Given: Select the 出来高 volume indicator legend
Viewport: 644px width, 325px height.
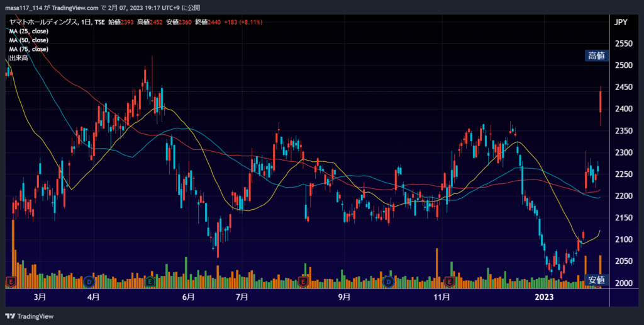Looking at the screenshot, I should coord(18,58).
